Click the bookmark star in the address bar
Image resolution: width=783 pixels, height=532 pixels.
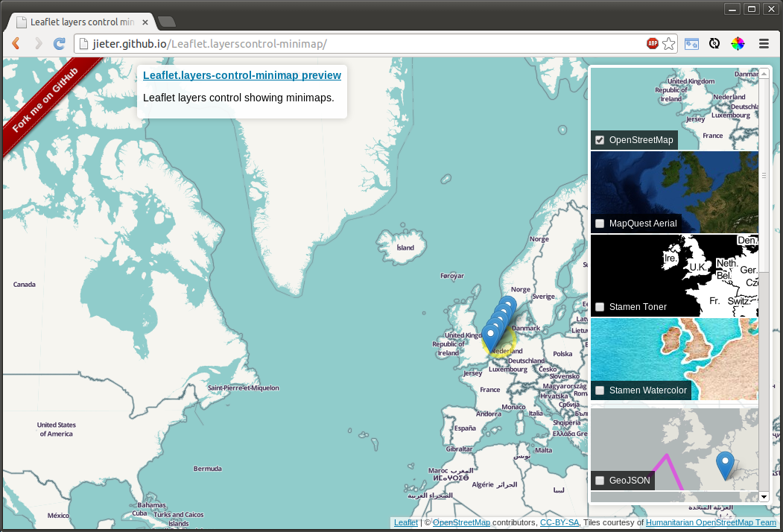tap(668, 44)
